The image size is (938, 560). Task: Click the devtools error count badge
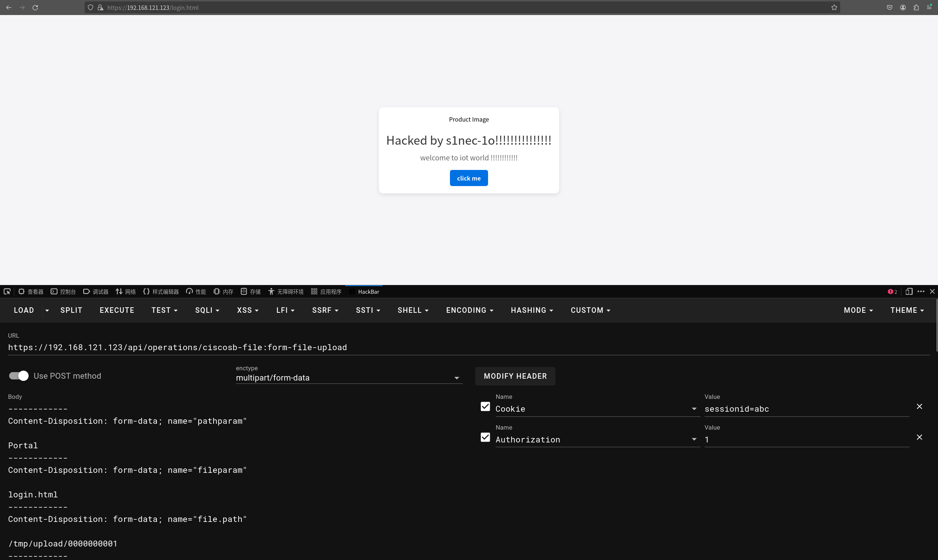892,292
